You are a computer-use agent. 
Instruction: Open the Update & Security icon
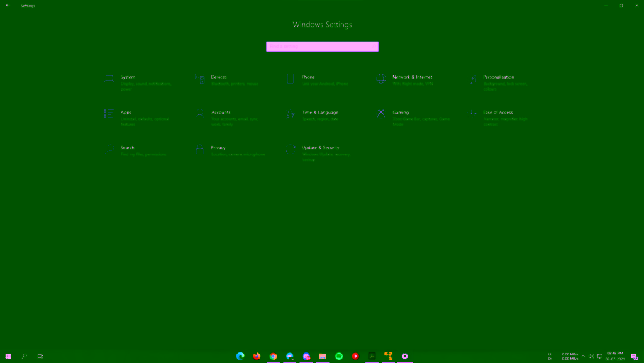point(290,150)
